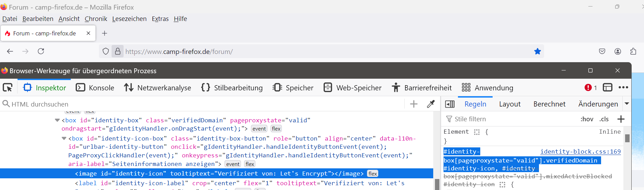Switch to the Konsole tab

[x=95, y=88]
